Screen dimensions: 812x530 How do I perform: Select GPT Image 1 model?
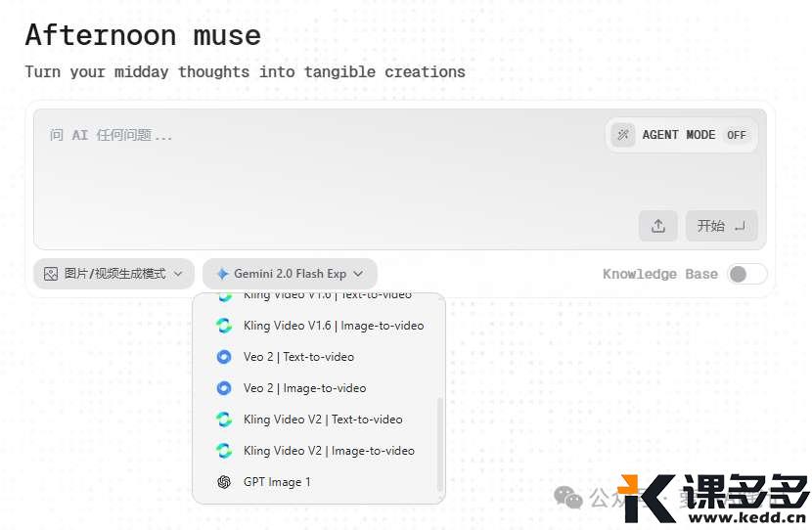[x=319, y=482]
